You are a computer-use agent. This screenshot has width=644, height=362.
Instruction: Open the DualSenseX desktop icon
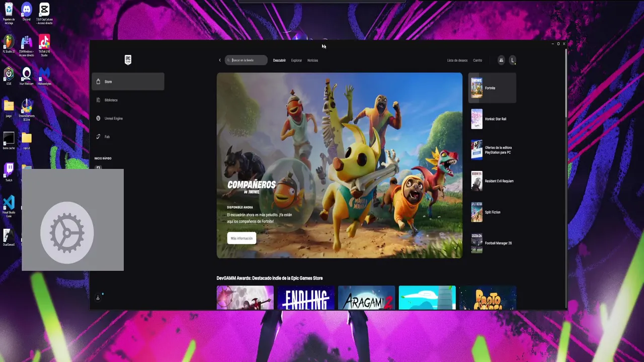click(9, 237)
